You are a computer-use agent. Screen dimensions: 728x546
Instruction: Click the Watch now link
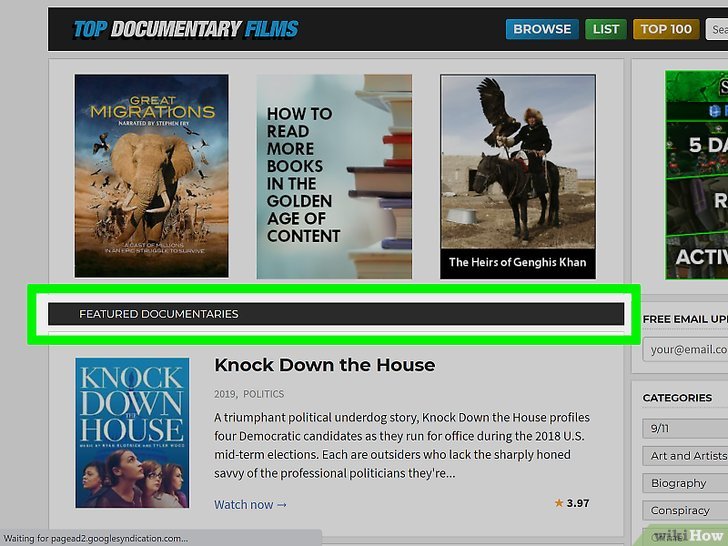point(250,505)
